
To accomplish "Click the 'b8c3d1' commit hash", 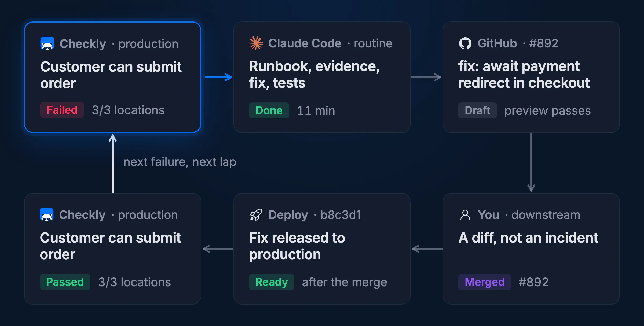I will click(341, 215).
